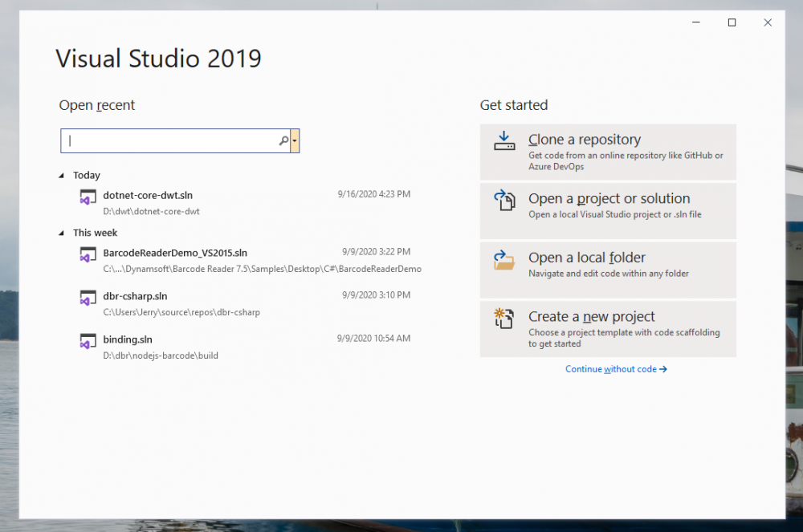The width and height of the screenshot is (803, 532).
Task: Collapse the This week group
Action: coord(63,234)
